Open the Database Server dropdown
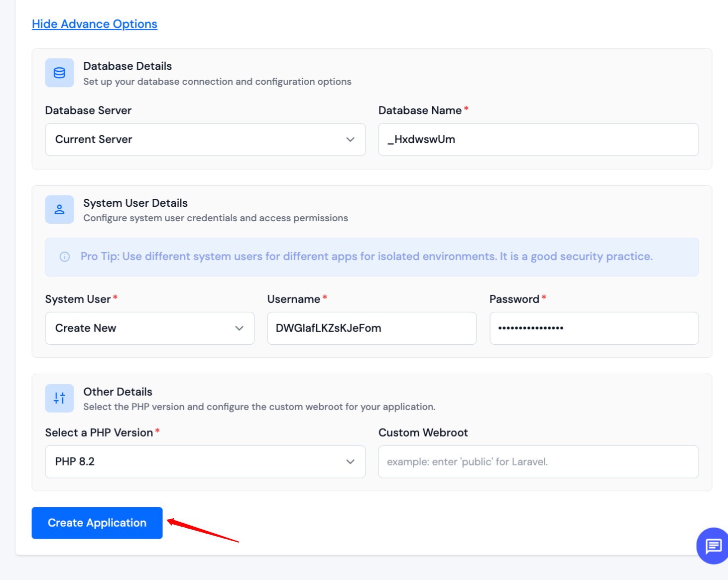The height and width of the screenshot is (580, 728). [x=205, y=140]
